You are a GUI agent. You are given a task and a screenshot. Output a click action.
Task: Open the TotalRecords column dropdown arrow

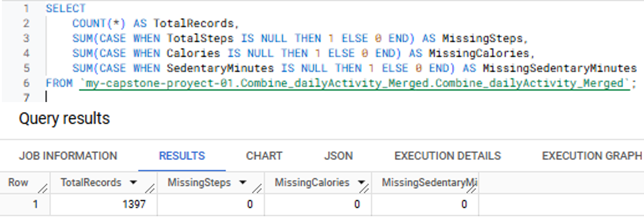(133, 183)
